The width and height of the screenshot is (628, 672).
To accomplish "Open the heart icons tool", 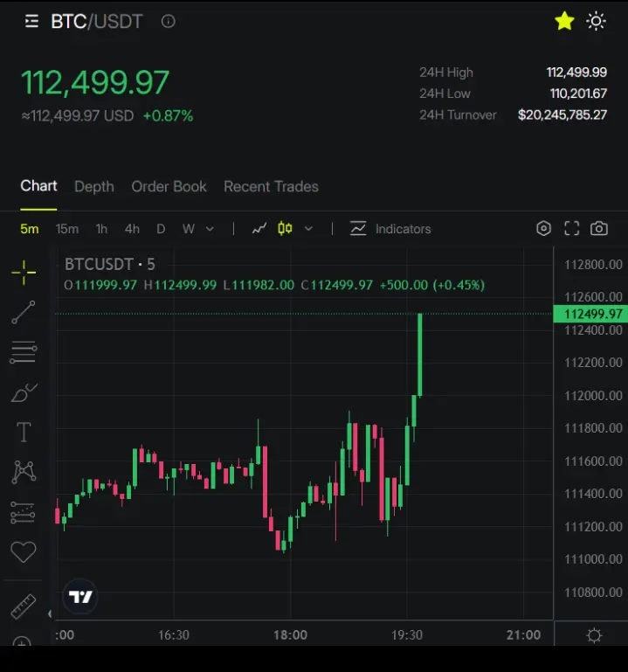I will [24, 551].
